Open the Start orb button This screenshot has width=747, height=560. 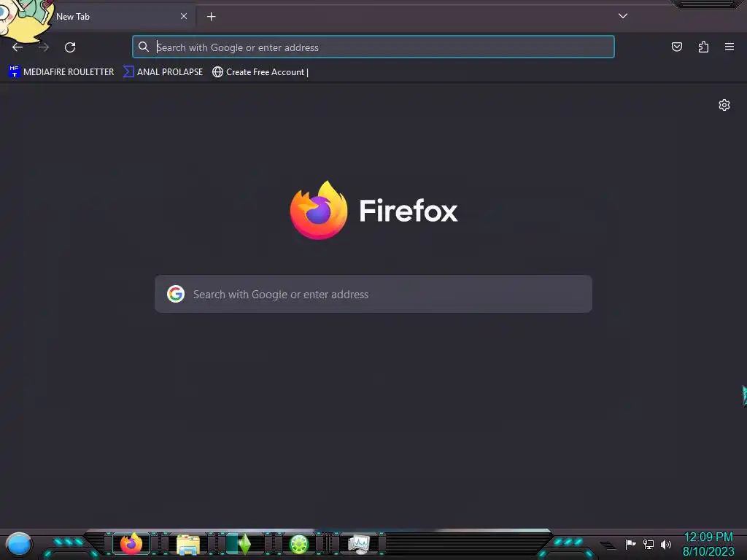(x=18, y=545)
